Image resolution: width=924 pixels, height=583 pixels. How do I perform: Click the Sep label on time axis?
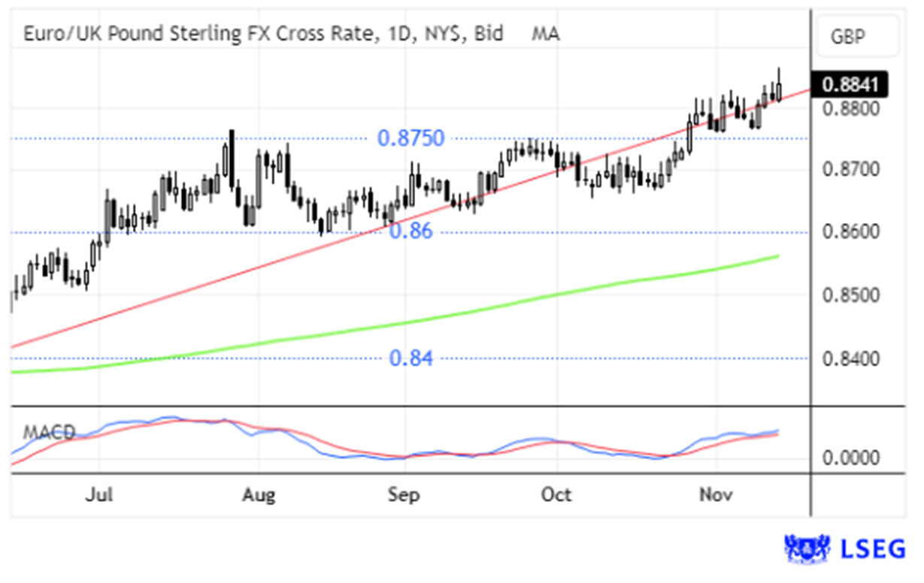[x=404, y=495]
